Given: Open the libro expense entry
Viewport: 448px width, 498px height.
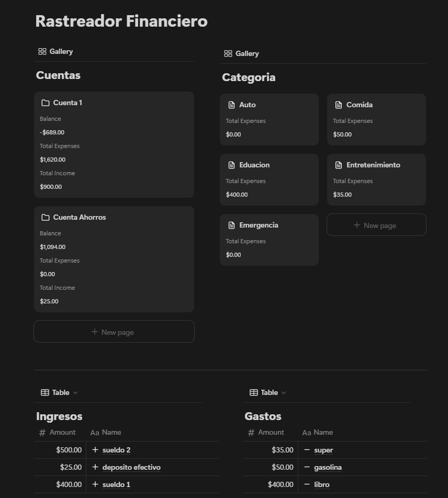Looking at the screenshot, I should (x=322, y=484).
